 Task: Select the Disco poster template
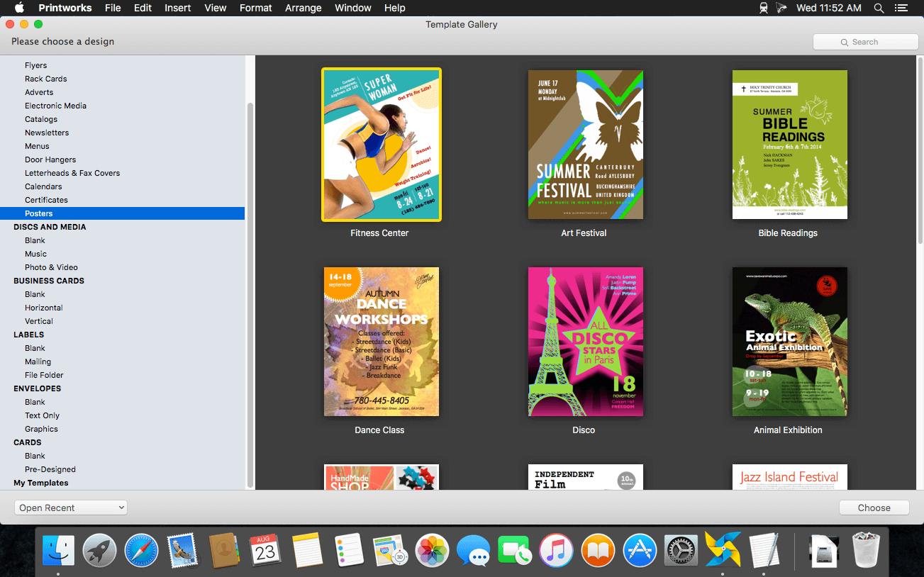point(586,342)
